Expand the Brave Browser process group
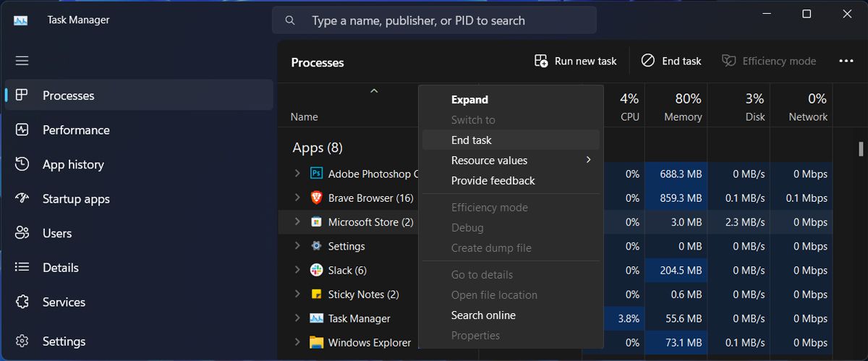This screenshot has width=868, height=361. click(297, 198)
